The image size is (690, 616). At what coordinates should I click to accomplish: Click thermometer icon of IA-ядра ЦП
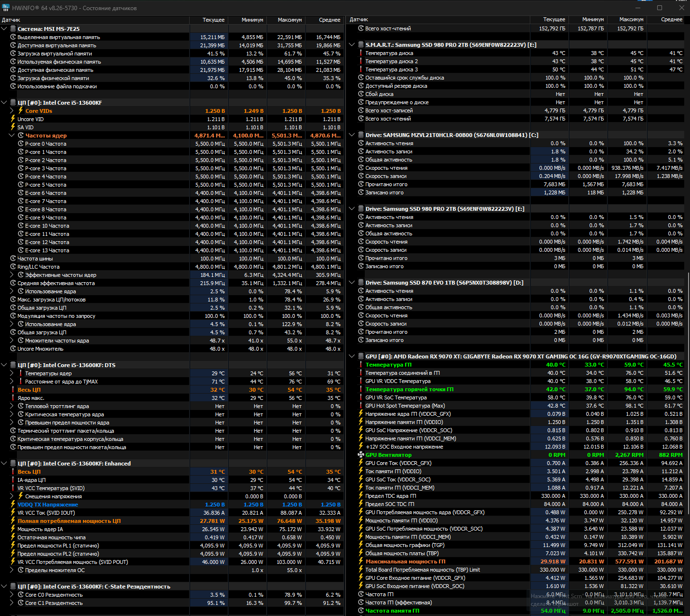pos(13,480)
